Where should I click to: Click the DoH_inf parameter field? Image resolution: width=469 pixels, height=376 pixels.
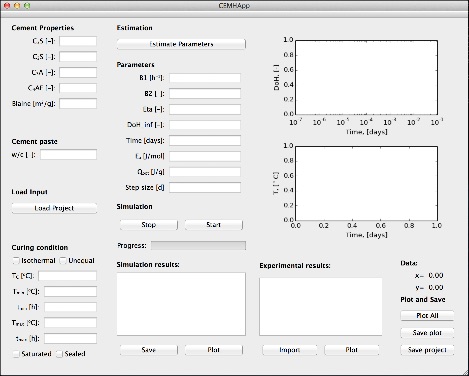205,125
